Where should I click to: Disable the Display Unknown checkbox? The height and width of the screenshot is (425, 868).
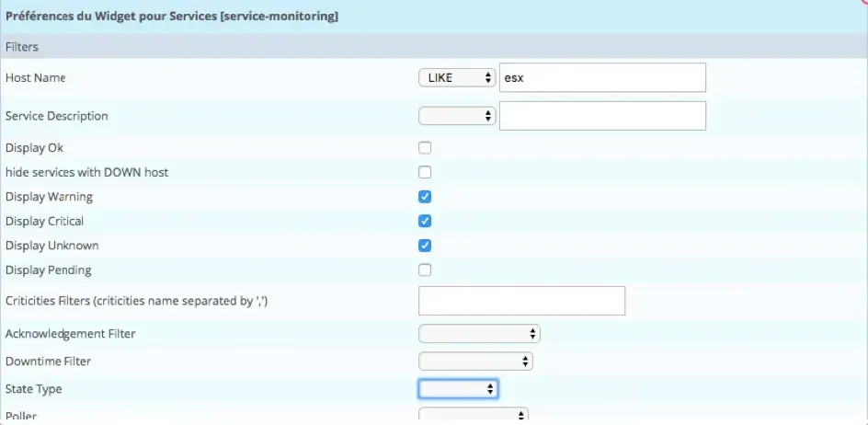pos(425,246)
